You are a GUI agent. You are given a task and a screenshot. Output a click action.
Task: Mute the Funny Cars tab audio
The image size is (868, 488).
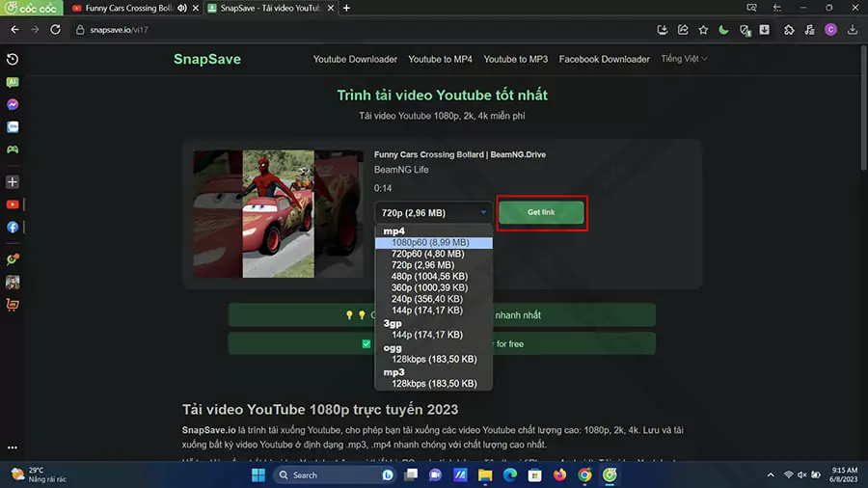click(182, 9)
